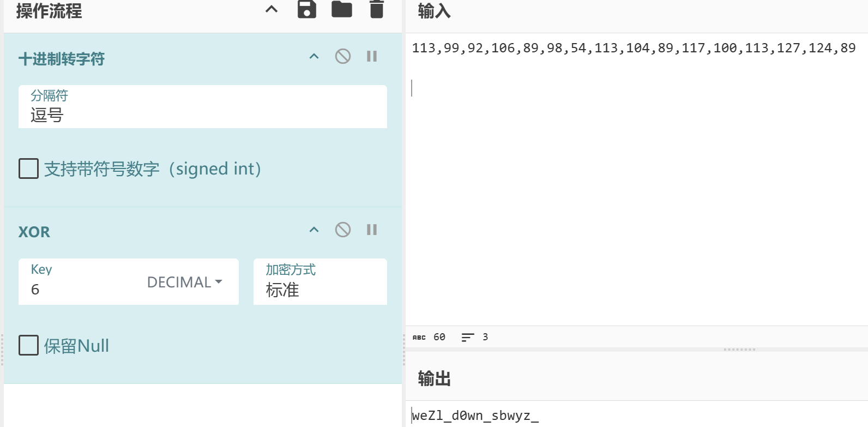
Task: Open the DECIMAL key format dropdown
Action: (x=184, y=282)
